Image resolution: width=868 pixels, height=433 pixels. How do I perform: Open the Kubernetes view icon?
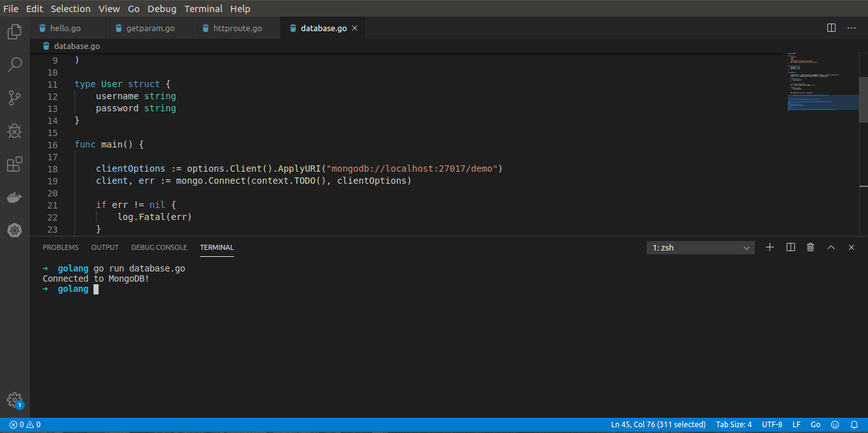15,230
